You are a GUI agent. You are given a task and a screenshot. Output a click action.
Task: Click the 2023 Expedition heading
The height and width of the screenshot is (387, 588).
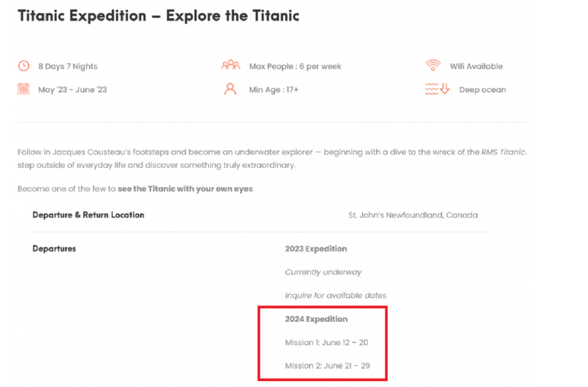click(x=316, y=249)
